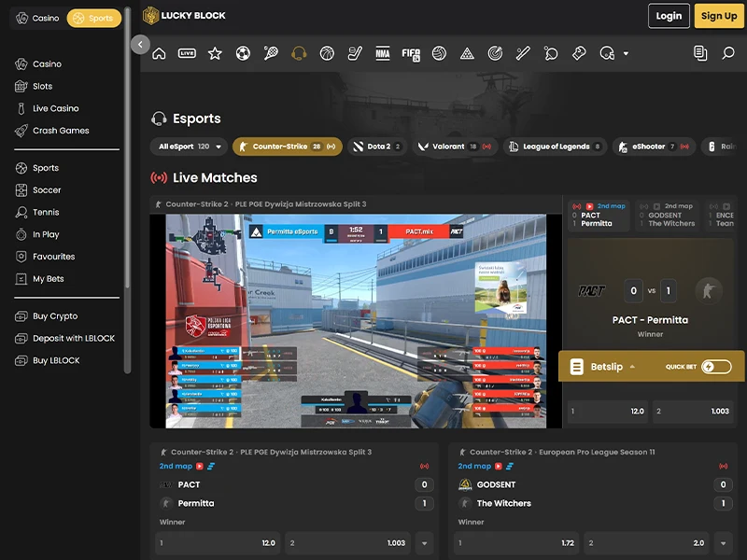Image resolution: width=747 pixels, height=560 pixels.
Task: Select the basketball sport icon
Action: (x=327, y=53)
